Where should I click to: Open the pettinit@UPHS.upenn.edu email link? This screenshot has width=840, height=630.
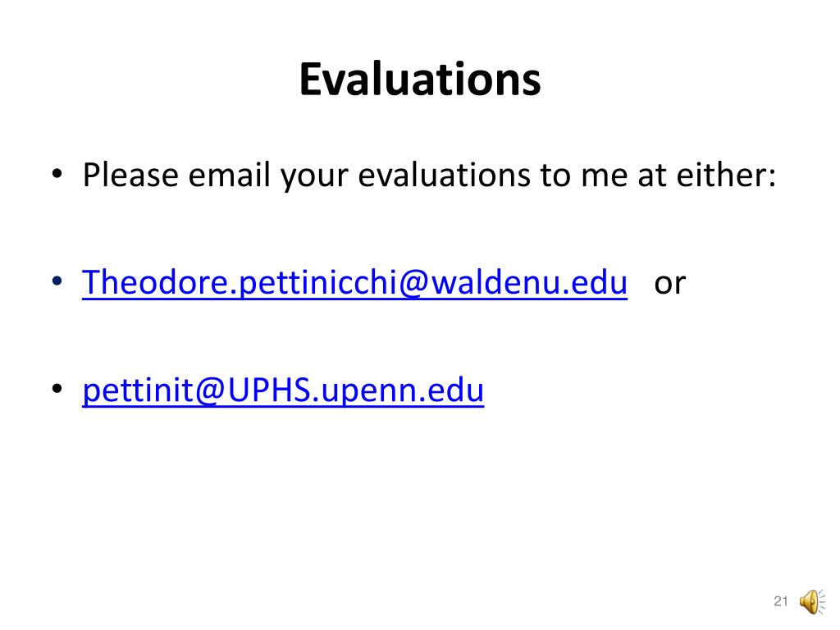point(283,390)
